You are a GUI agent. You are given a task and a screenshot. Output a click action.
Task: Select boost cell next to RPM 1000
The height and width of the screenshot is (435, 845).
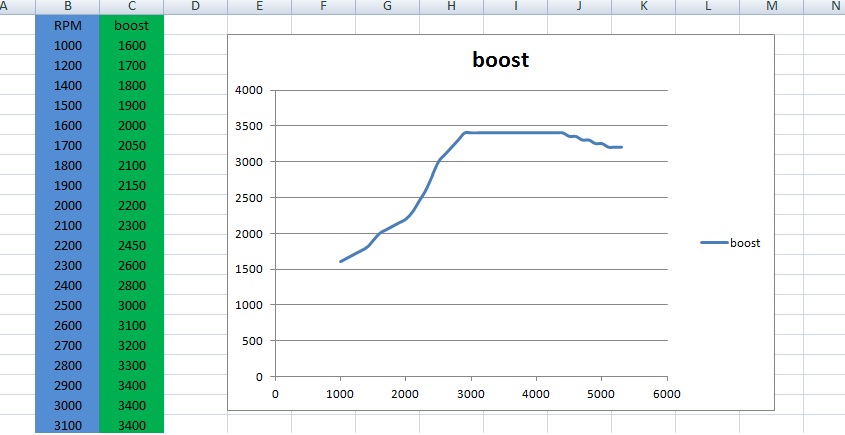point(131,45)
